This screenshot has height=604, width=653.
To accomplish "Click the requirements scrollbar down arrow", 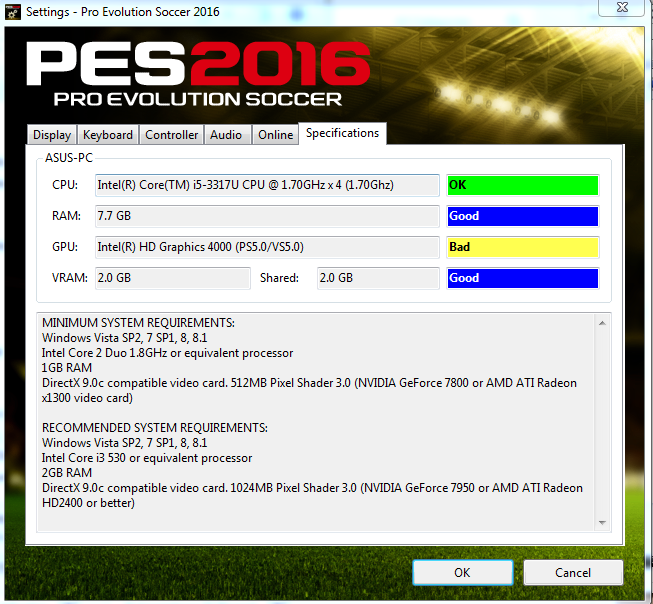I will click(602, 522).
